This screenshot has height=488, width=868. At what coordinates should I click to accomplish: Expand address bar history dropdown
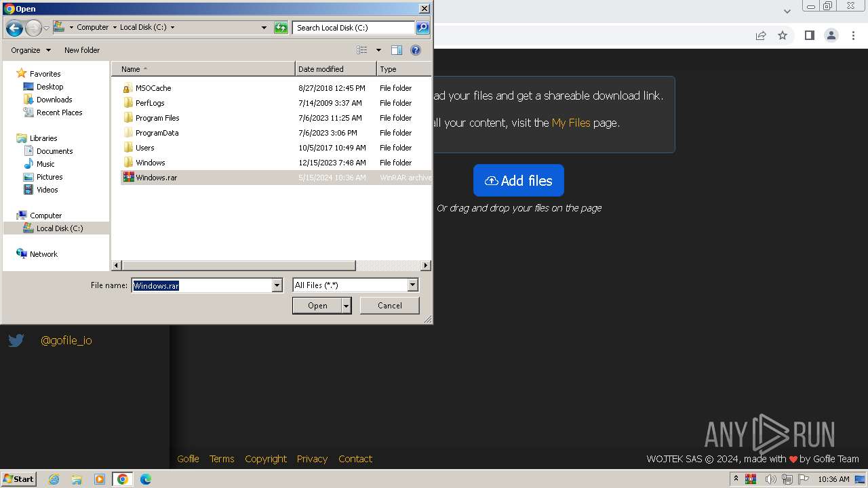(x=264, y=28)
